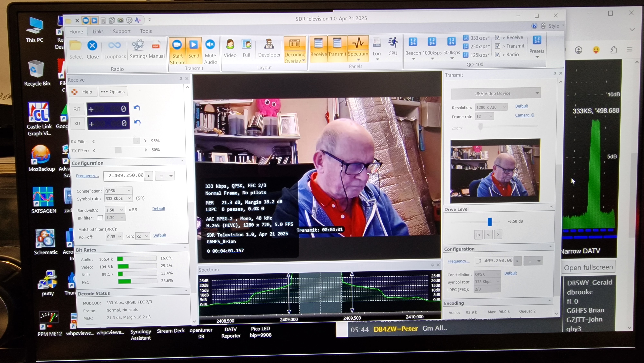Image resolution: width=644 pixels, height=363 pixels.
Task: Mute audio in the Transmit group
Action: pos(210,51)
